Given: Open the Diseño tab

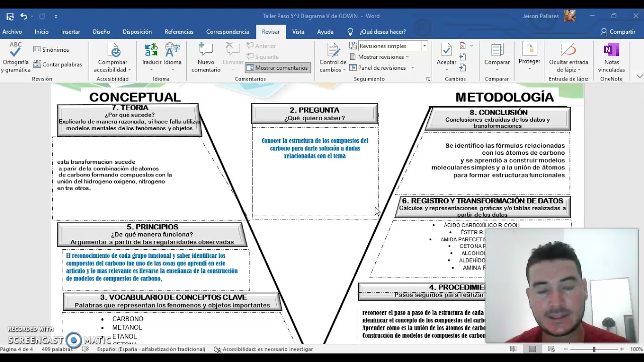Looking at the screenshot, I should pyautogui.click(x=101, y=32).
